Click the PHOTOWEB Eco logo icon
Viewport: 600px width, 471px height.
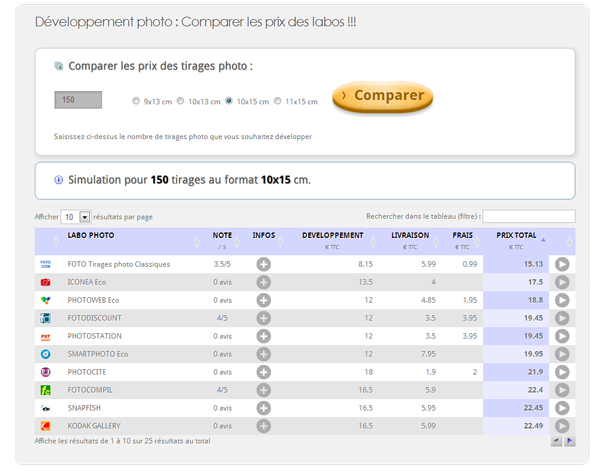(x=46, y=300)
